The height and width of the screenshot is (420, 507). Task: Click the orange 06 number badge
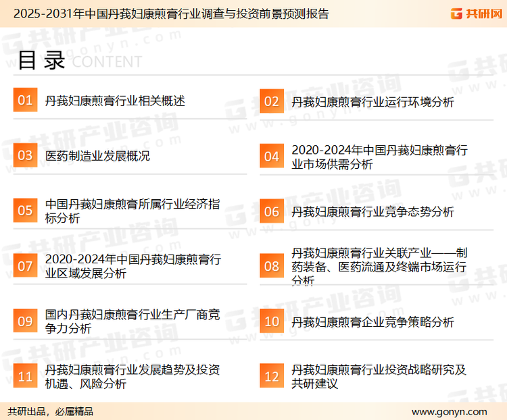click(272, 211)
